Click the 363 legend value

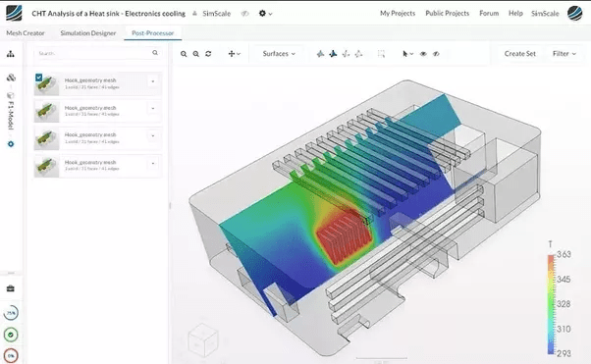coord(564,255)
